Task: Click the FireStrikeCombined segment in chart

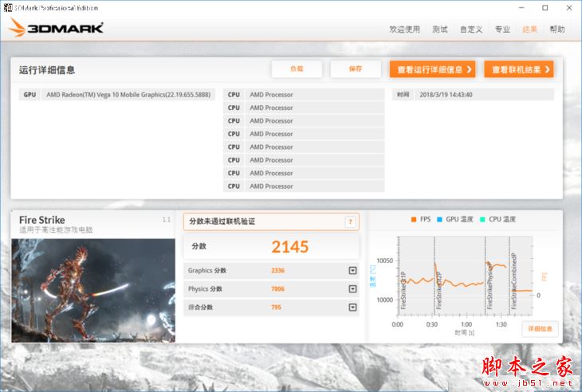Action: coord(521,276)
